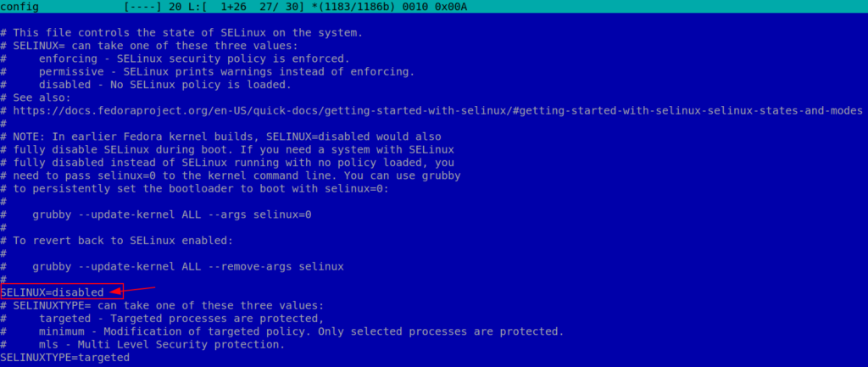
Task: Place cursor on the SELINUX=disabled line
Action: tap(53, 292)
